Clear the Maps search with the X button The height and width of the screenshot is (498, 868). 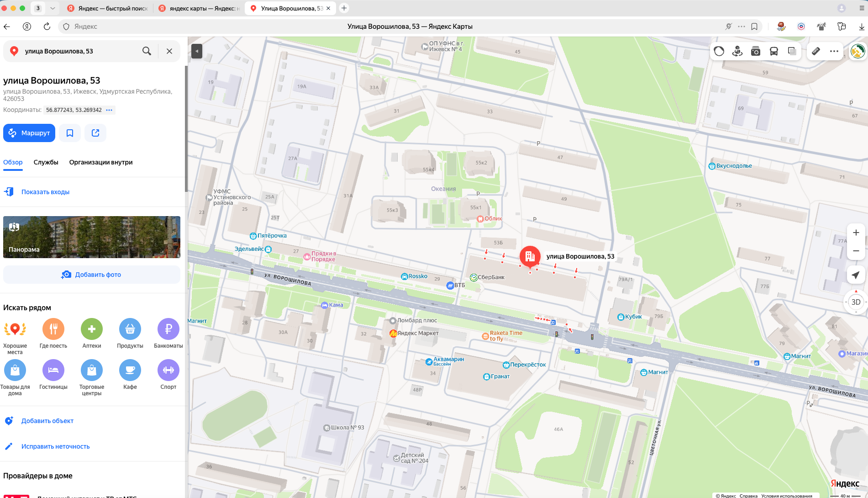pyautogui.click(x=169, y=51)
